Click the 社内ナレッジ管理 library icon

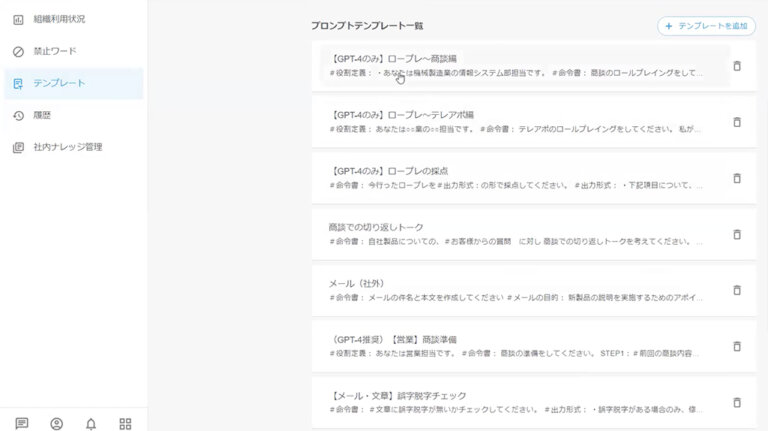coord(18,147)
